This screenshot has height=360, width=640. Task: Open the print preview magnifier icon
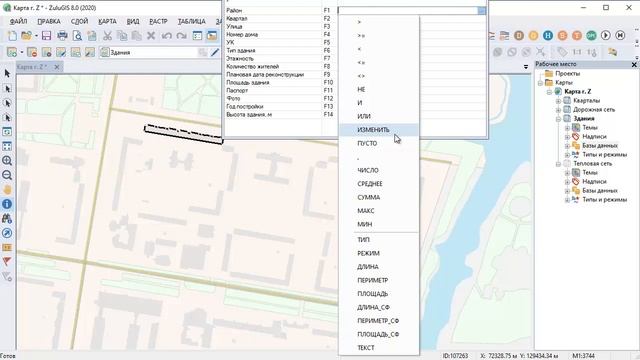[77, 36]
